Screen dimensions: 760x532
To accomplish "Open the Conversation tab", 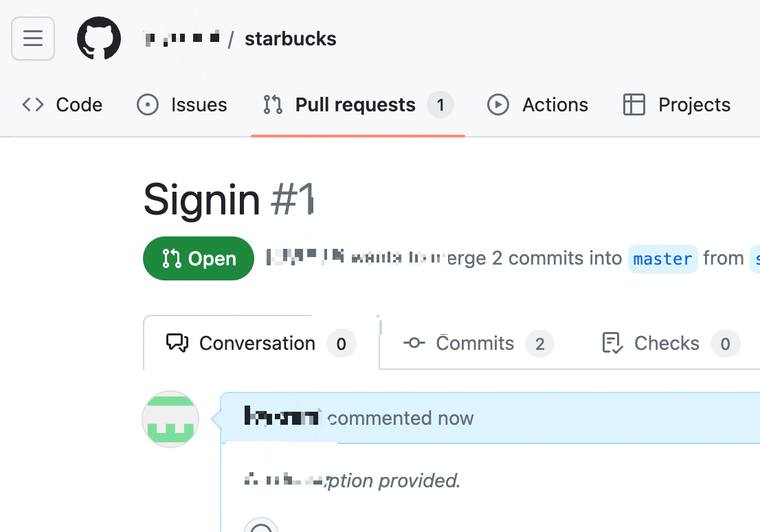I will 261,344.
